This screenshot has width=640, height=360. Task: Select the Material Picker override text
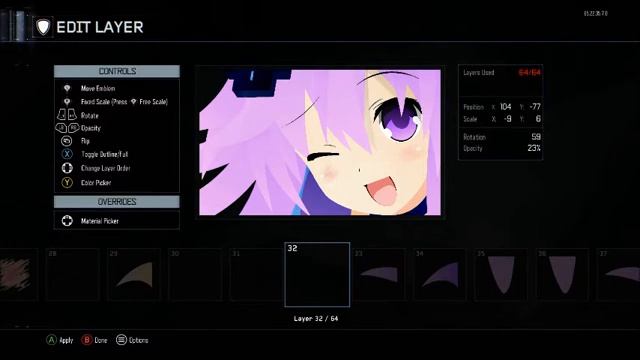tap(100, 221)
